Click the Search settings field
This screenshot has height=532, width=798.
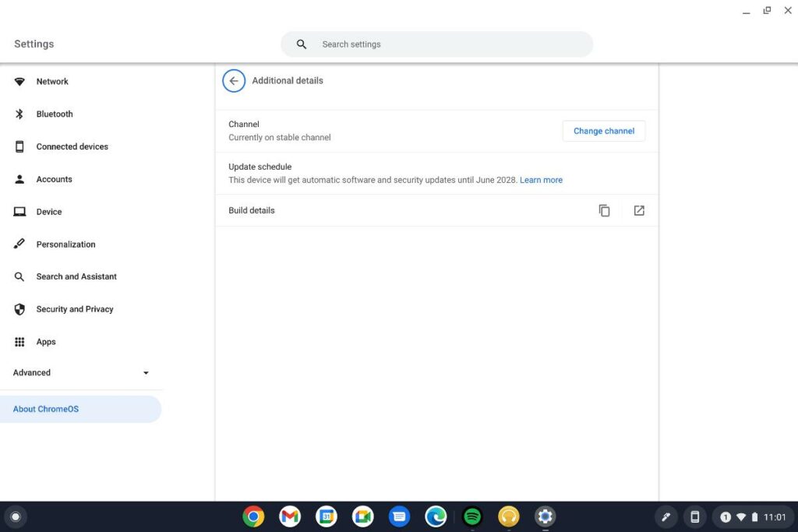436,44
